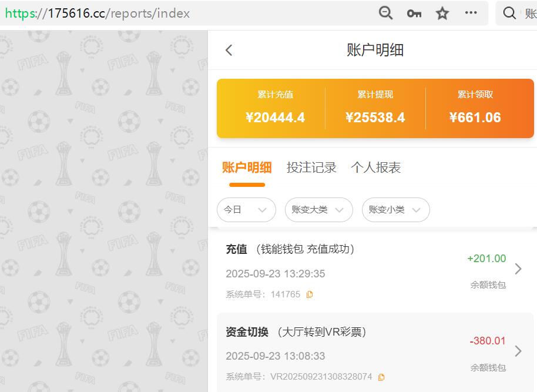
Task: Copy the system order number 141765
Action: pos(310,294)
